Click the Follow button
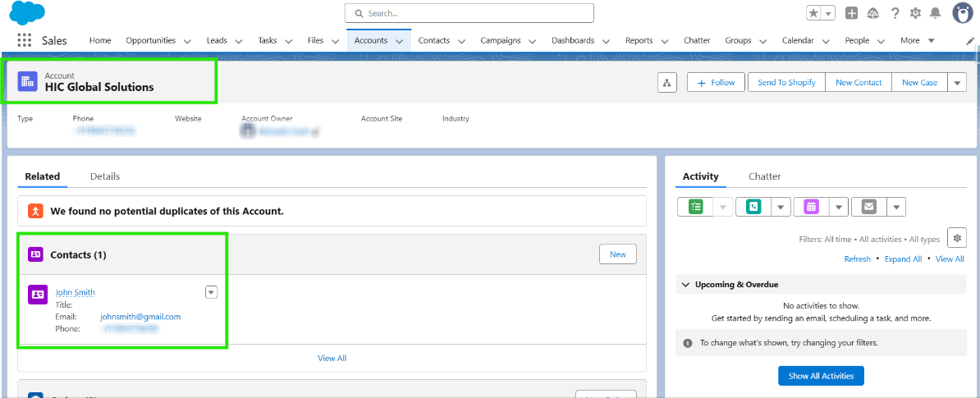This screenshot has width=980, height=398. coord(717,83)
